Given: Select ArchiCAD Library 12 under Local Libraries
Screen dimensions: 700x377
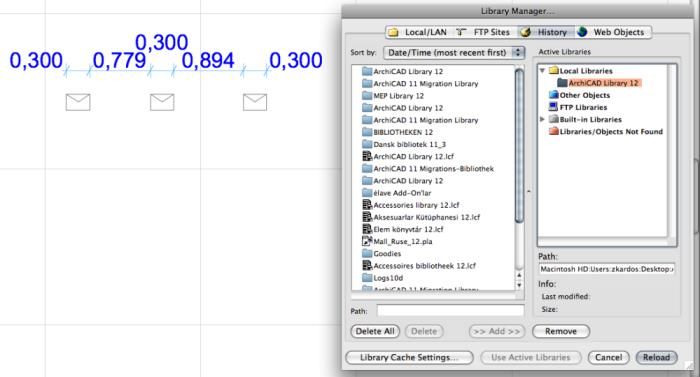Looking at the screenshot, I should pos(603,83).
